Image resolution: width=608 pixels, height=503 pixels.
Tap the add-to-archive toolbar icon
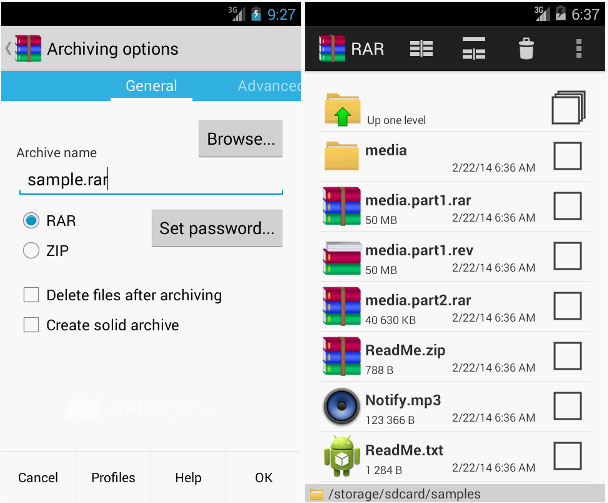tap(422, 48)
